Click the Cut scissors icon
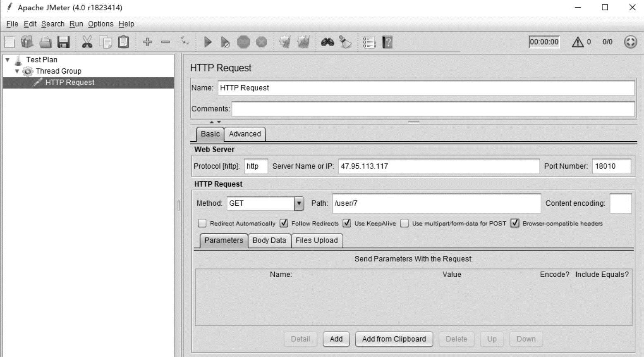Screen dimensions: 644x357 (x=87, y=42)
